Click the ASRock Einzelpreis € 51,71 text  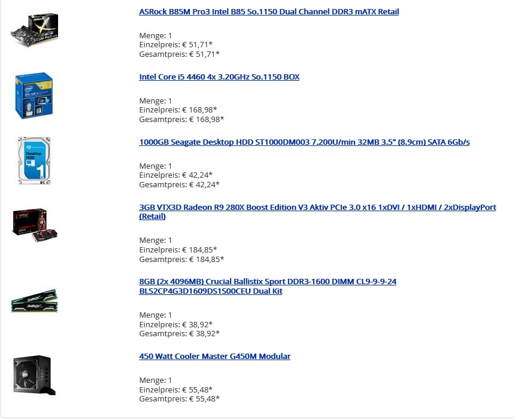coord(175,45)
